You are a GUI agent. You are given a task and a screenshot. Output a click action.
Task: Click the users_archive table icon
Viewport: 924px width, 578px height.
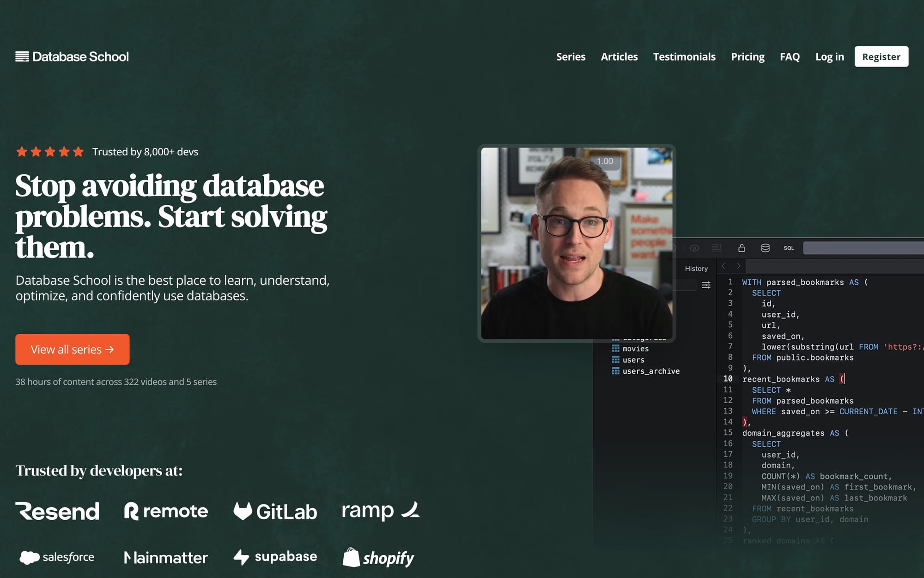615,371
